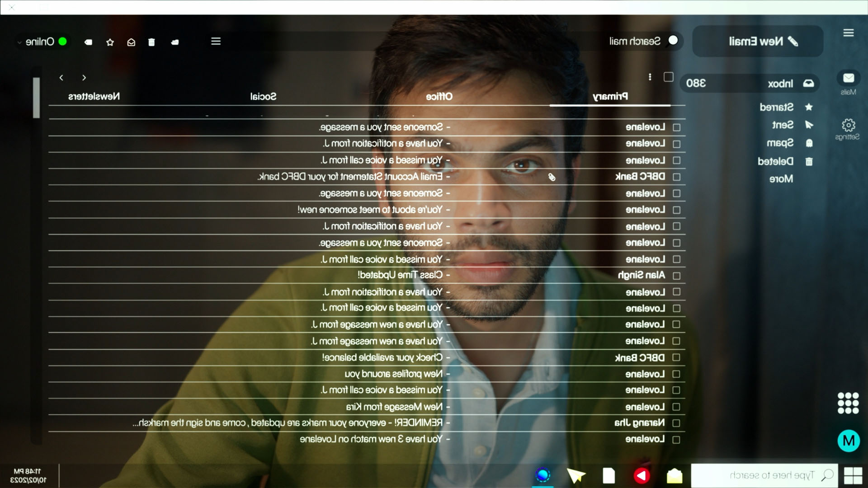The height and width of the screenshot is (488, 868).
Task: Open the apps grid dots icon
Action: [848, 403]
